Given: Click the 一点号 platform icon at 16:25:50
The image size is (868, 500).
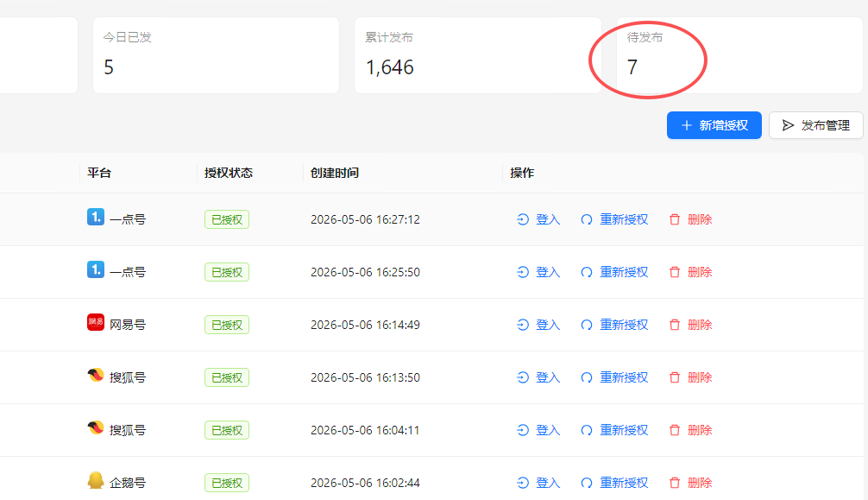Looking at the screenshot, I should [96, 269].
